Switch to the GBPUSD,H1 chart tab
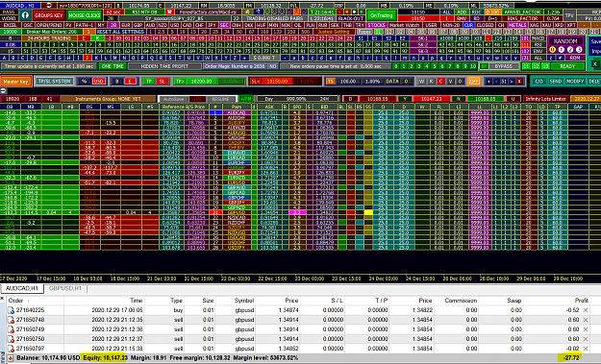 click(x=65, y=288)
